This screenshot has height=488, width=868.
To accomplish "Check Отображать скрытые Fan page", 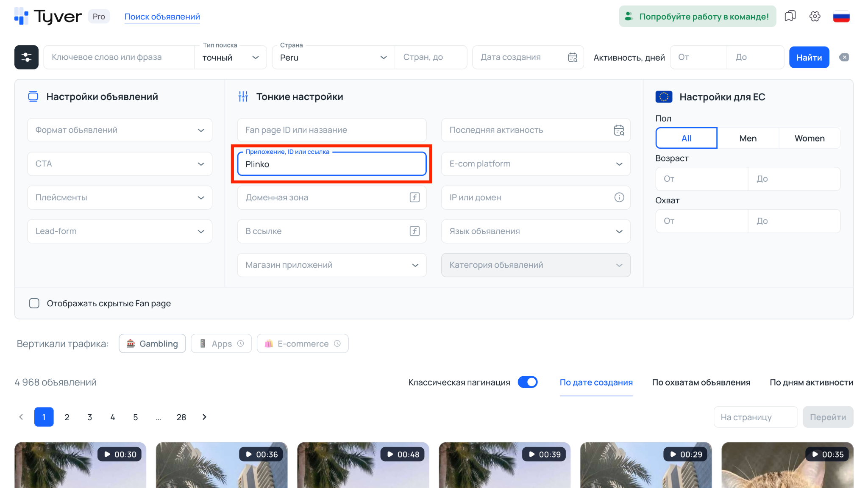I will (34, 303).
